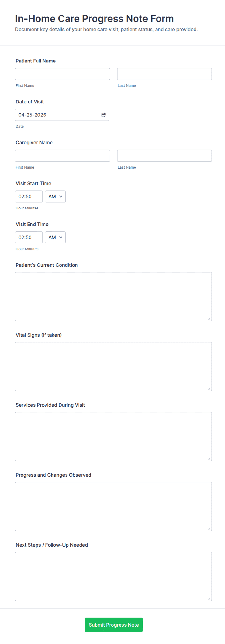
Task: Click Patient's Current Condition text area
Action: point(113,296)
